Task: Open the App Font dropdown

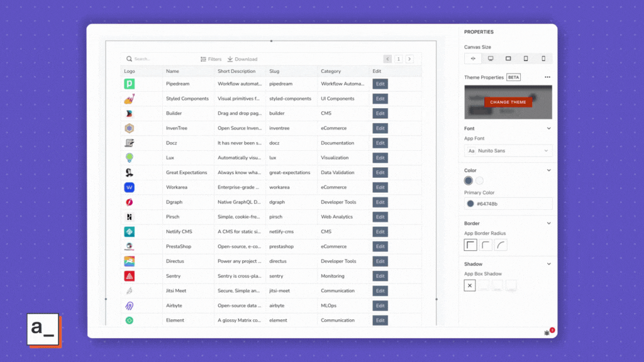Action: pyautogui.click(x=508, y=151)
